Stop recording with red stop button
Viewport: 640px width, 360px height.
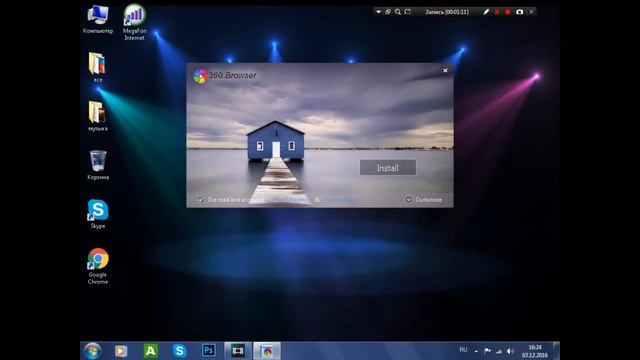tap(507, 12)
